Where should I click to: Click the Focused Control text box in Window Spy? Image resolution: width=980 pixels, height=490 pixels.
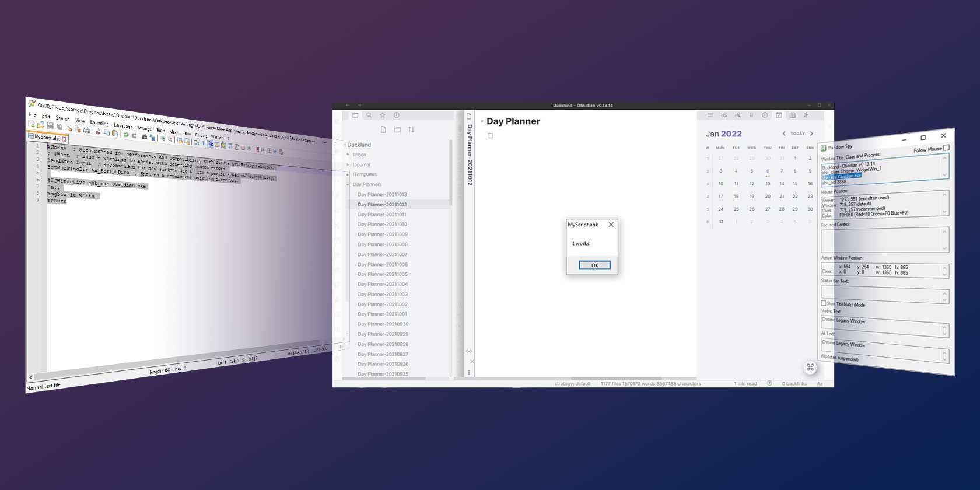click(x=885, y=240)
